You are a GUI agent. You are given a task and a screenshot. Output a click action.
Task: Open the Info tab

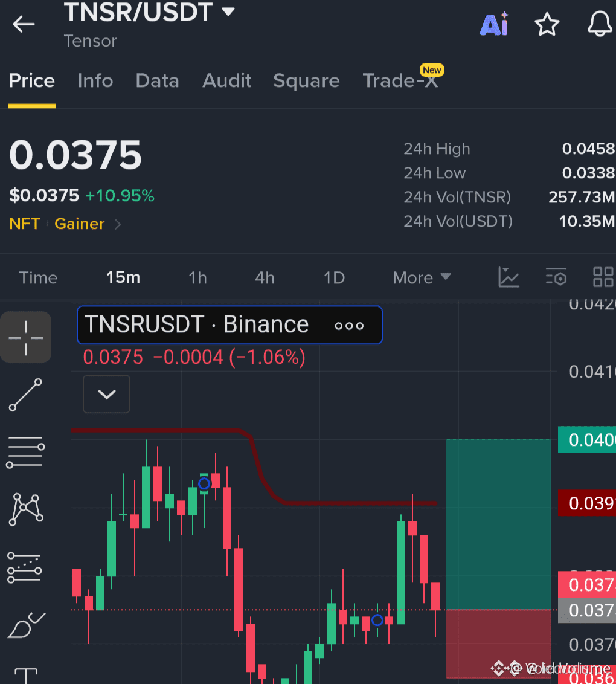pos(95,81)
